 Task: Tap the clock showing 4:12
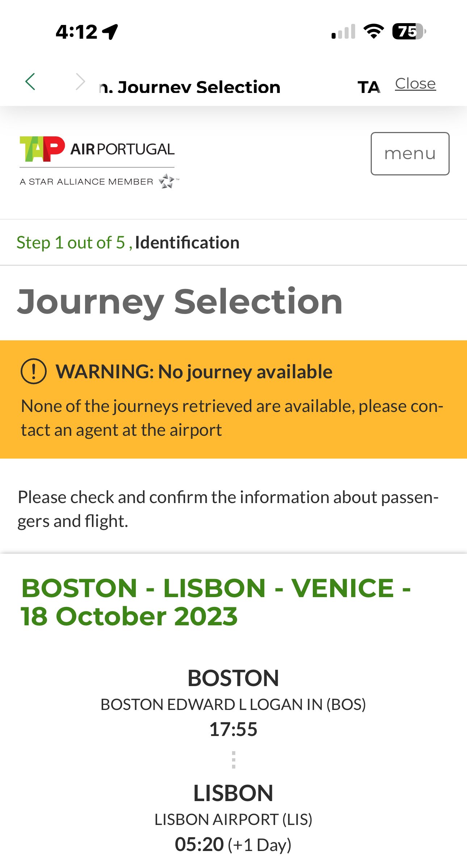click(x=77, y=32)
